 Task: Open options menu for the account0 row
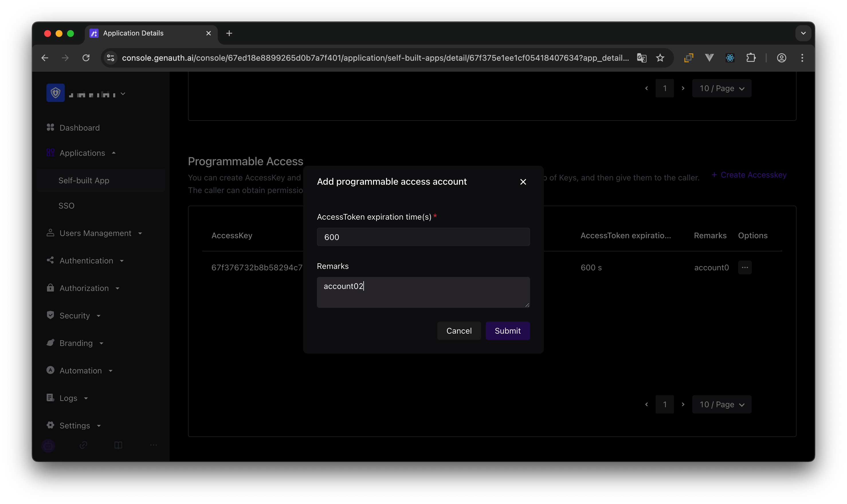coord(744,267)
